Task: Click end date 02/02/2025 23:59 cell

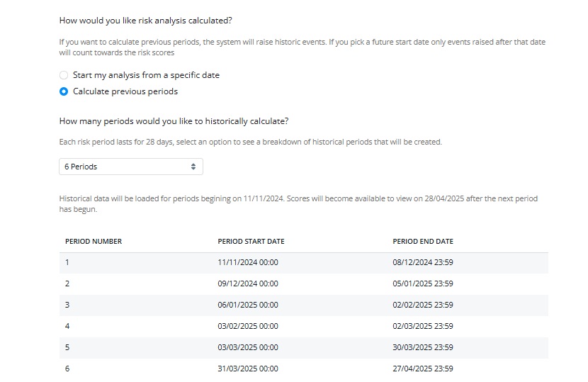Action: pos(423,305)
